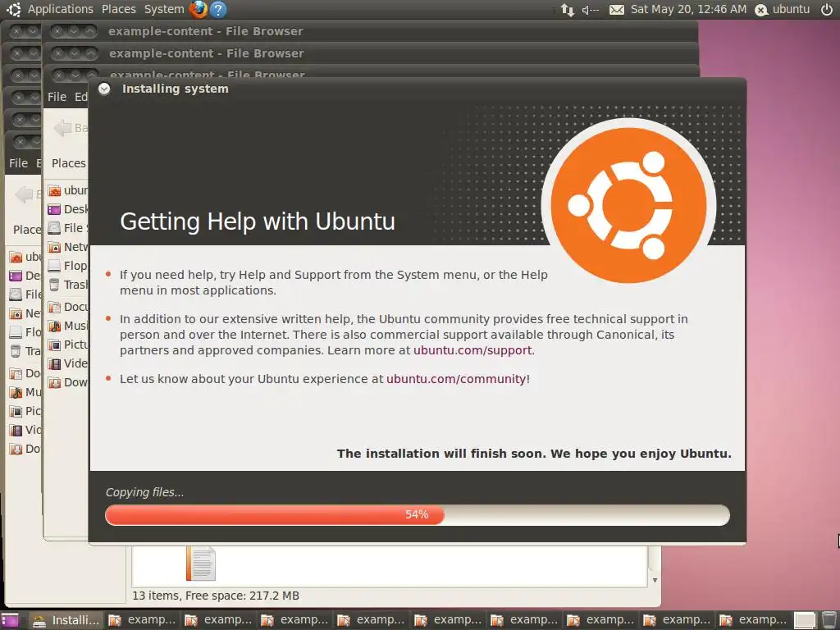Select ubuntu home in rear leftmost File Browser sidebar
The width and height of the screenshot is (840, 630).
click(25, 257)
